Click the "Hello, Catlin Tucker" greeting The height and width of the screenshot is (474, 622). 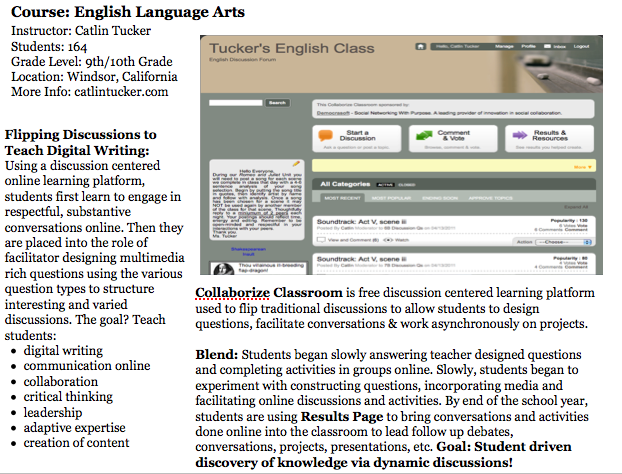[457, 46]
